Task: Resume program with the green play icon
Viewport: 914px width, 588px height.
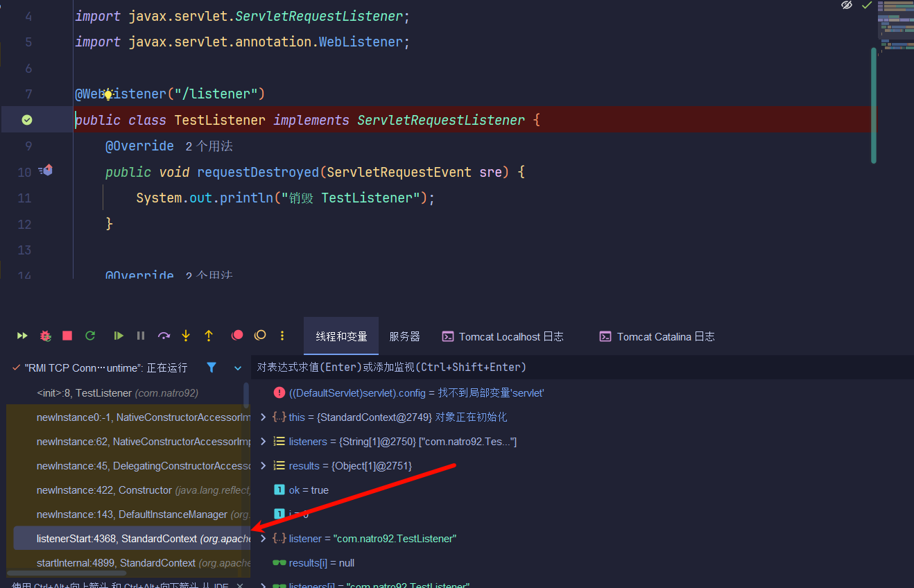Action: [119, 336]
